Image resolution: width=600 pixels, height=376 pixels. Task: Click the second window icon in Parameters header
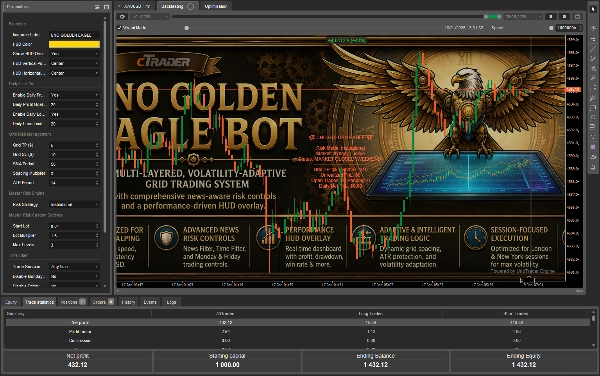106,7
